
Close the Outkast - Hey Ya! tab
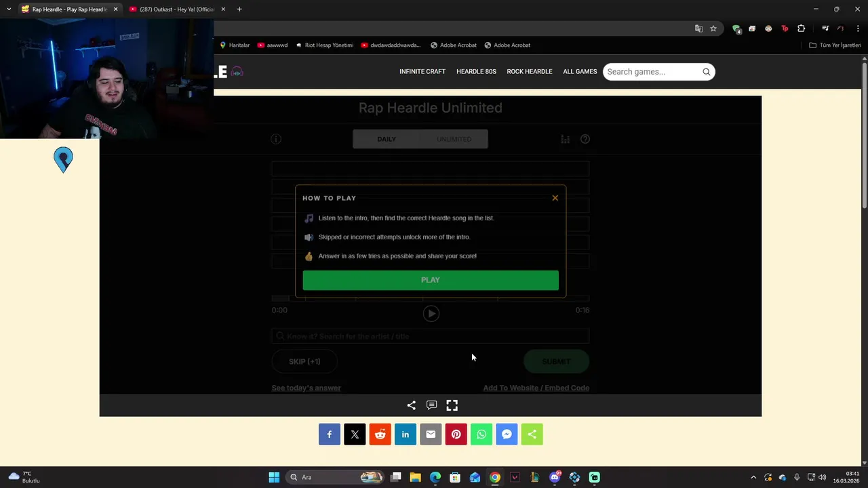pos(223,9)
